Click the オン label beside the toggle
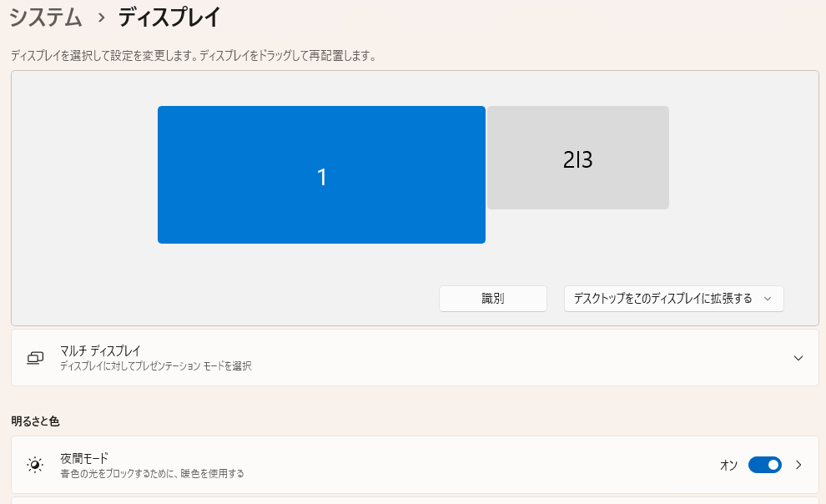This screenshot has width=826, height=504. tap(728, 466)
